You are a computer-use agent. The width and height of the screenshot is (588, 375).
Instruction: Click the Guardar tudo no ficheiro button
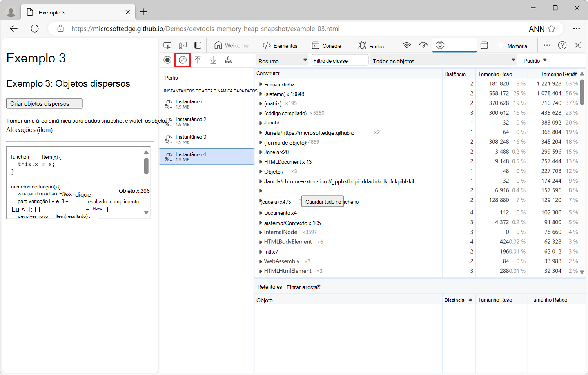pyautogui.click(x=323, y=202)
